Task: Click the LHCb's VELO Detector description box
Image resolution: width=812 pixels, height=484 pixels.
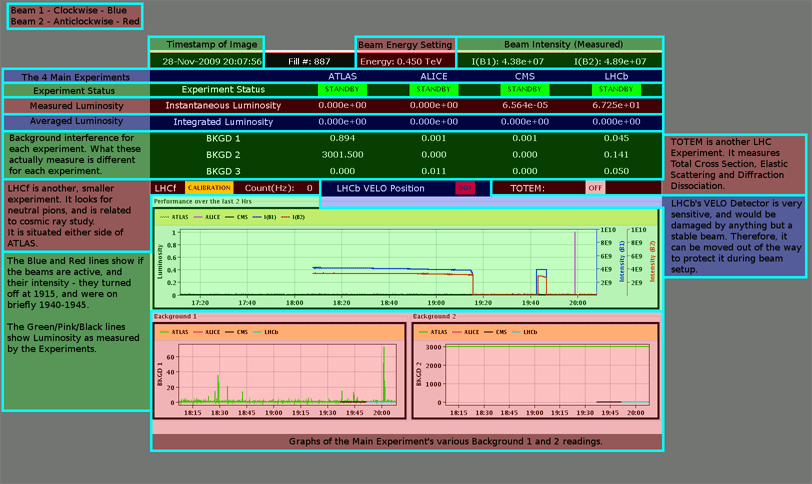Action: (734, 237)
